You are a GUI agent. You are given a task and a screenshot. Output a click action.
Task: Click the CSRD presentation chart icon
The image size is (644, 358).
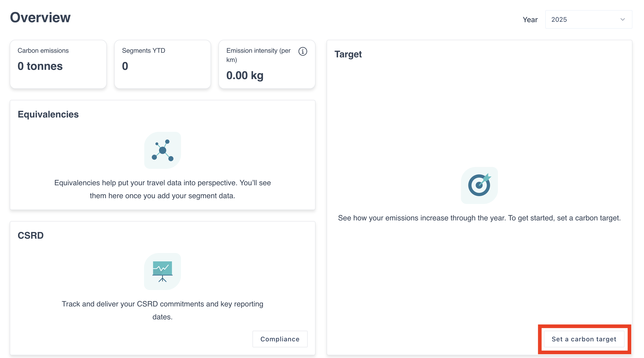tap(162, 271)
